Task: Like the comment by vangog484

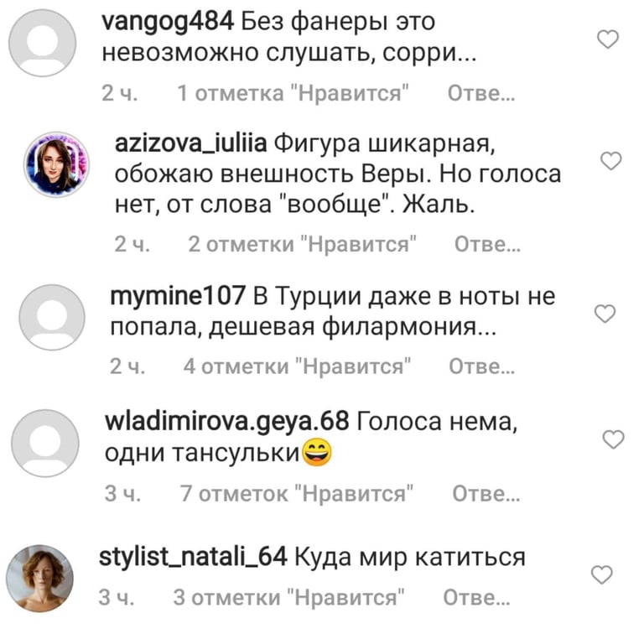Action: tap(607, 39)
